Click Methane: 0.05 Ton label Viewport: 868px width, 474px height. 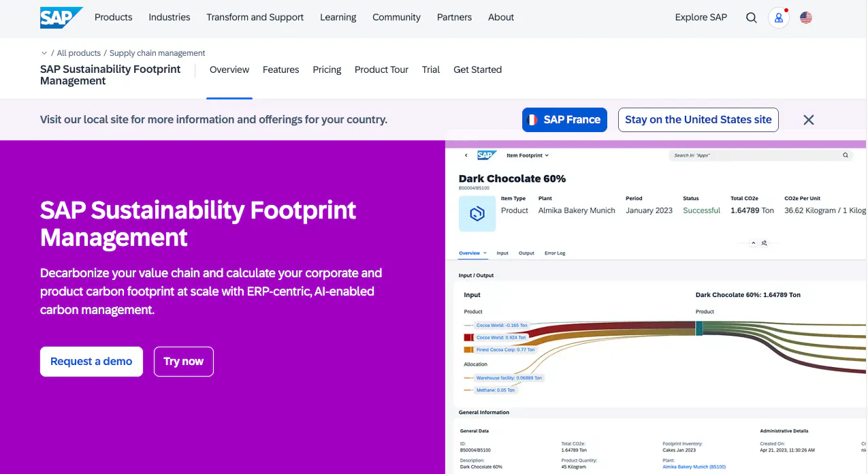click(496, 390)
